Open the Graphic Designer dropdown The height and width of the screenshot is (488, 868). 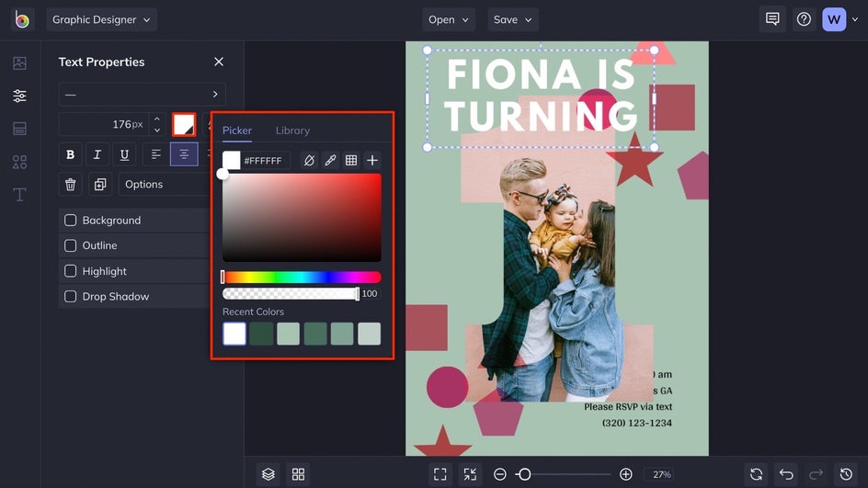101,19
